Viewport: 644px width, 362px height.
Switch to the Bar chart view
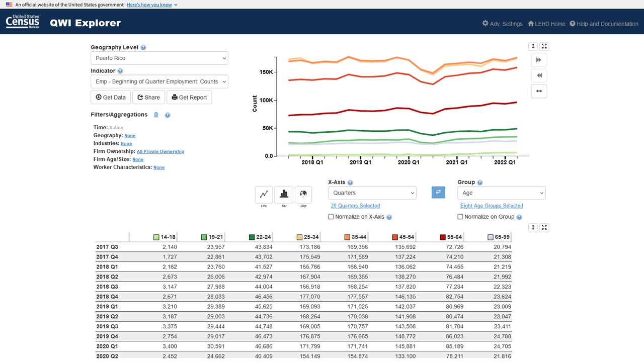pyautogui.click(x=284, y=194)
